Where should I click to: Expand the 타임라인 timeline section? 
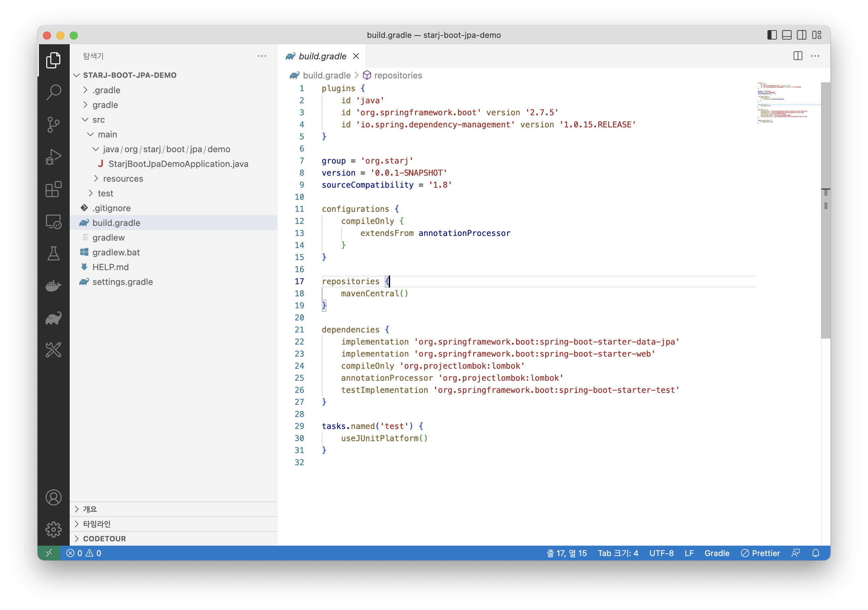click(x=174, y=524)
